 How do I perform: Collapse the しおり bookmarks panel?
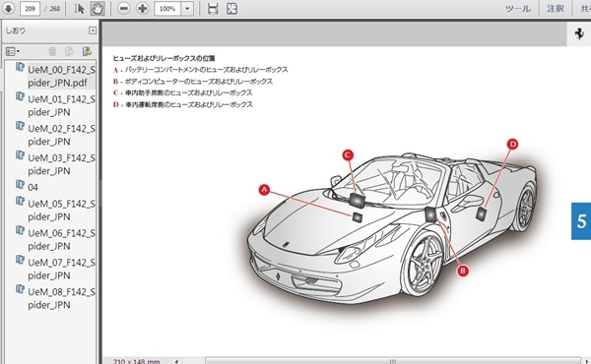[x=93, y=30]
